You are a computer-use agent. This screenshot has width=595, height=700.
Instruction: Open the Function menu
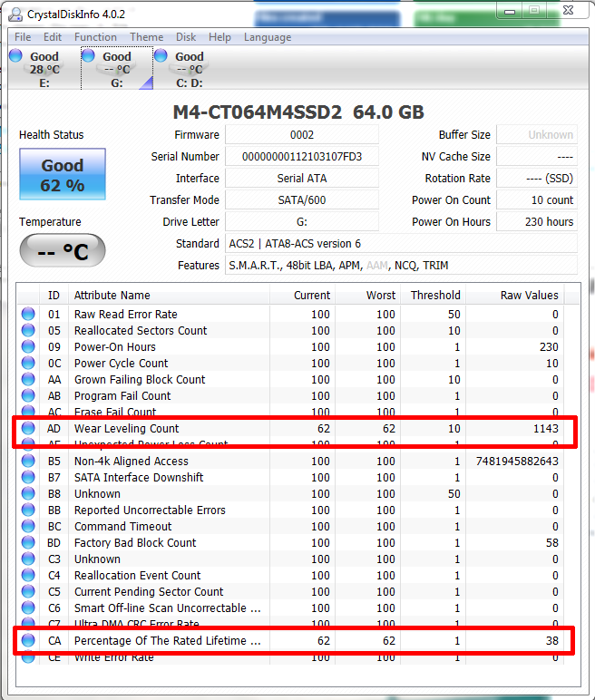tap(95, 37)
